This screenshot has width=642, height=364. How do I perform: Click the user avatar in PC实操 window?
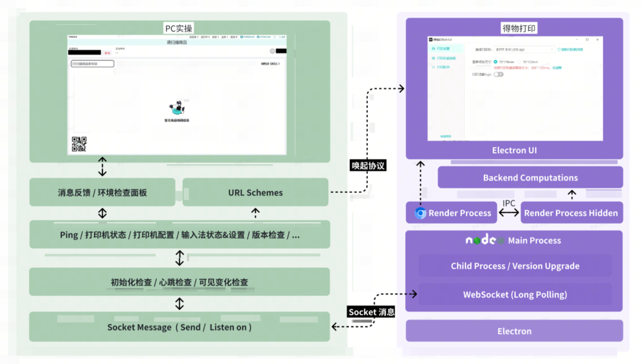(x=272, y=51)
